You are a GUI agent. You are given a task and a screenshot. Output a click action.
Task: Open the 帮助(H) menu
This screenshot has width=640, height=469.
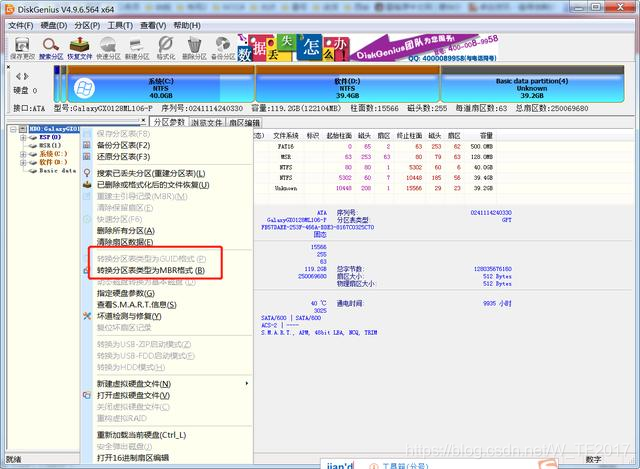pos(187,26)
